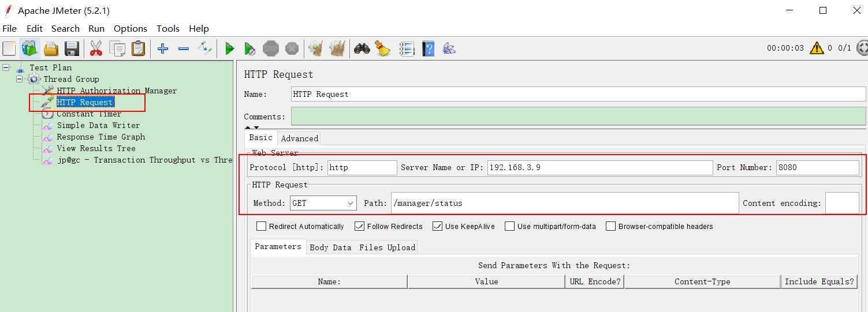Switch to the Advanced tab

tap(300, 138)
